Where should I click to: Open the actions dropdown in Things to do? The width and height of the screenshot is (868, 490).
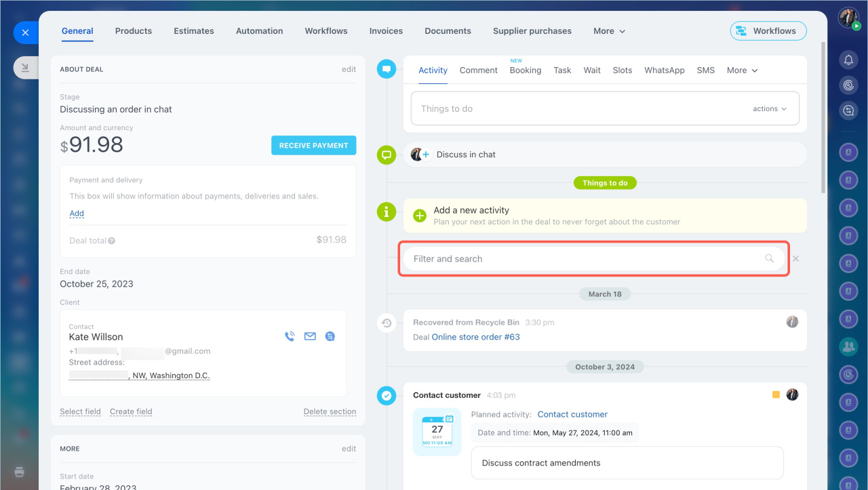tap(770, 108)
